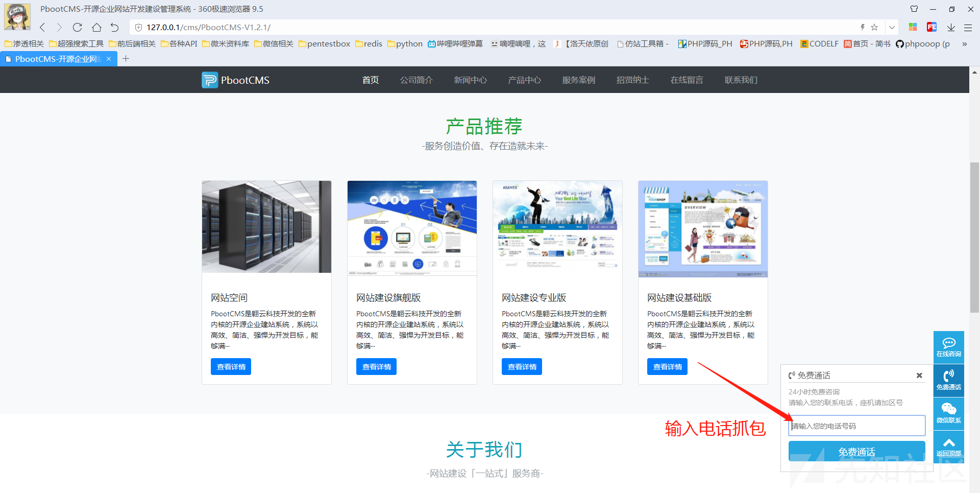This screenshot has width=980, height=493.
Task: Expand the address bar history dropdown
Action: coord(892,28)
